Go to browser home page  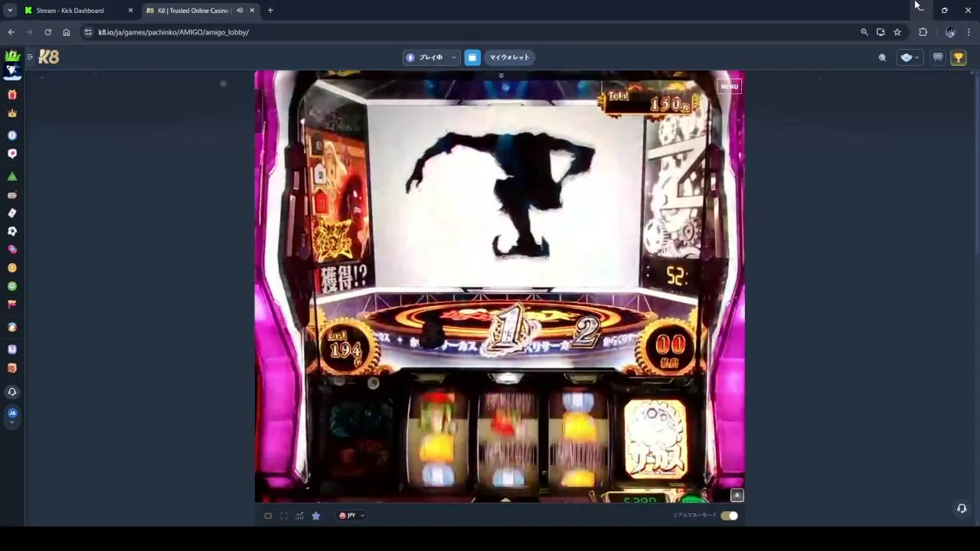(x=67, y=32)
